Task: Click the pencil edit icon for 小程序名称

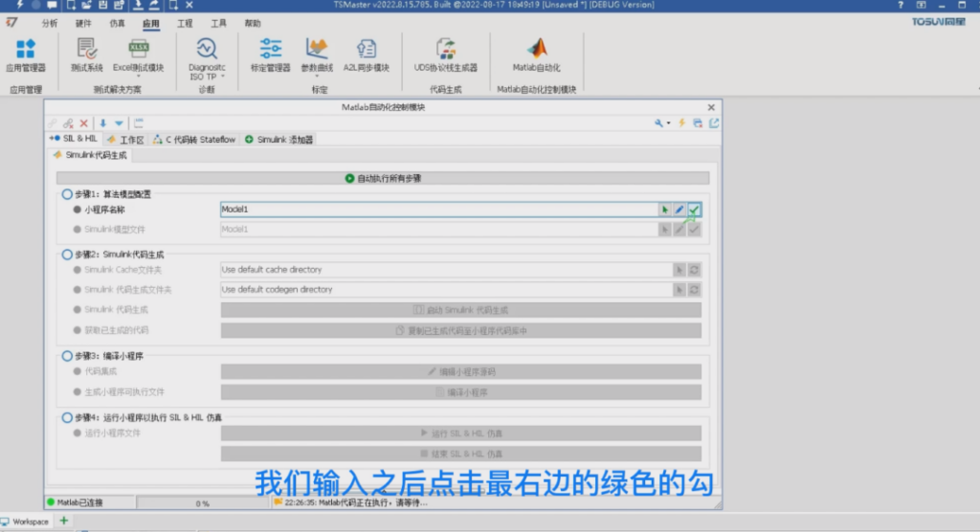Action: pyautogui.click(x=679, y=210)
